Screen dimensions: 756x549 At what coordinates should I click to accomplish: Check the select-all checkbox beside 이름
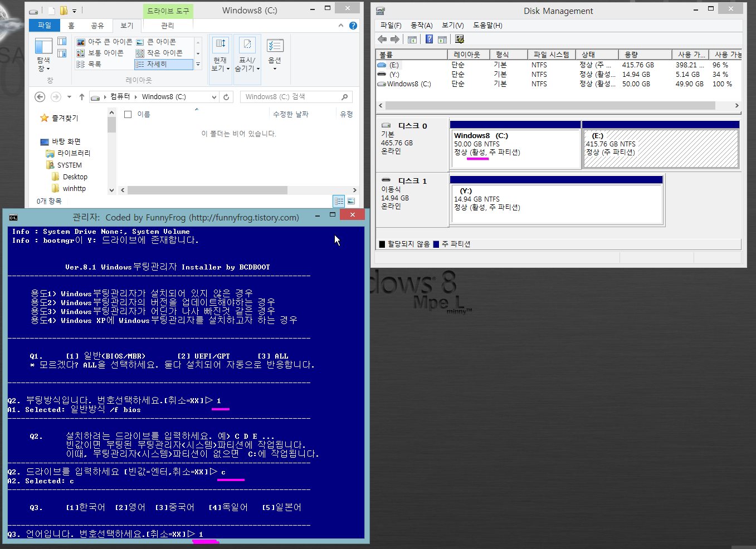point(128,114)
